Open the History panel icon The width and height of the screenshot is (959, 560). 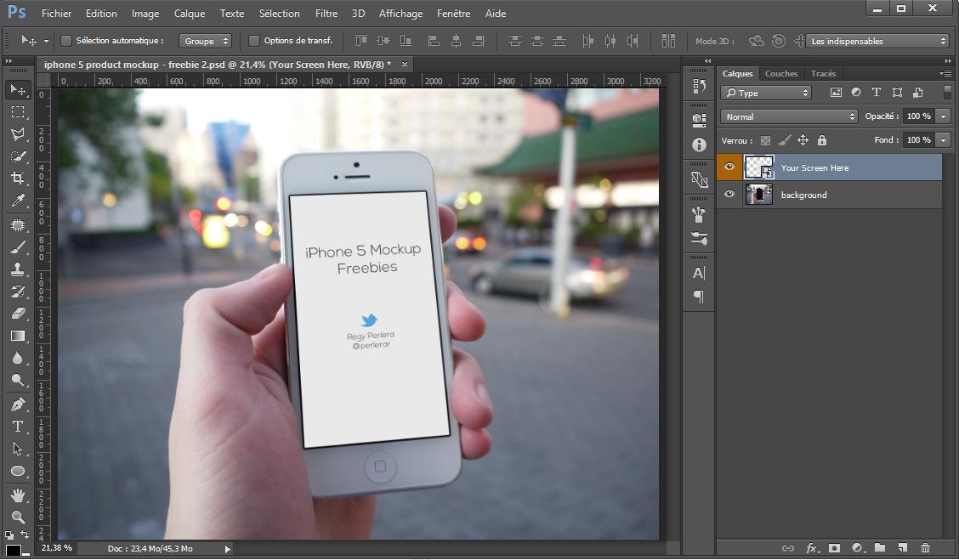699,86
